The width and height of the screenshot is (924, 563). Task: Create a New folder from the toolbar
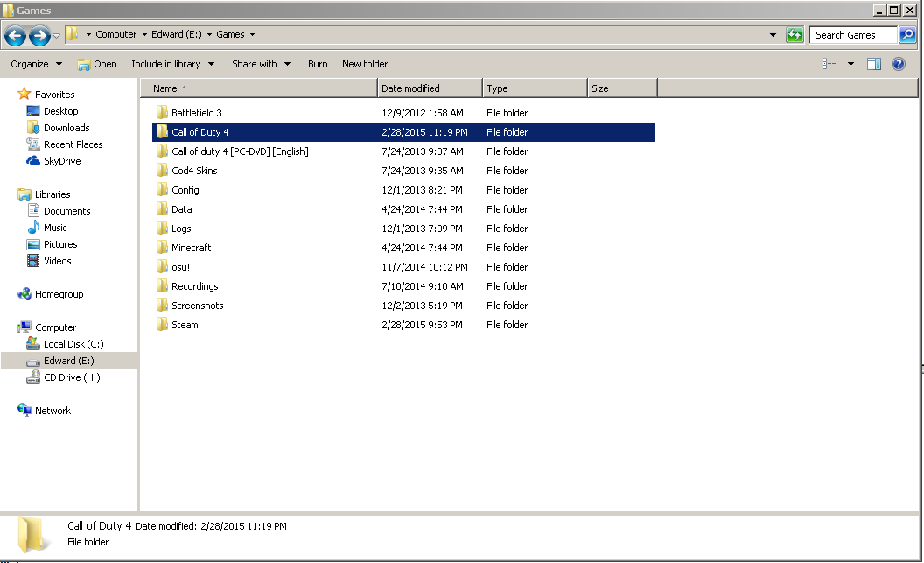tap(365, 64)
